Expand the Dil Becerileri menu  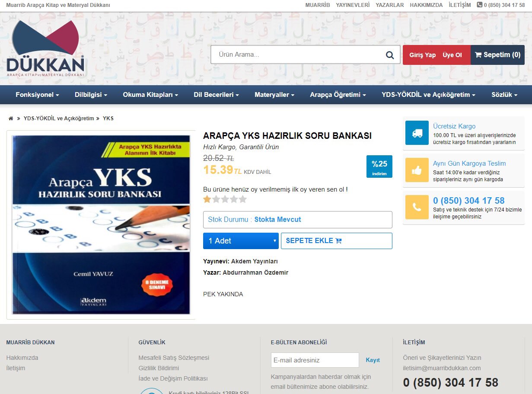(x=216, y=95)
